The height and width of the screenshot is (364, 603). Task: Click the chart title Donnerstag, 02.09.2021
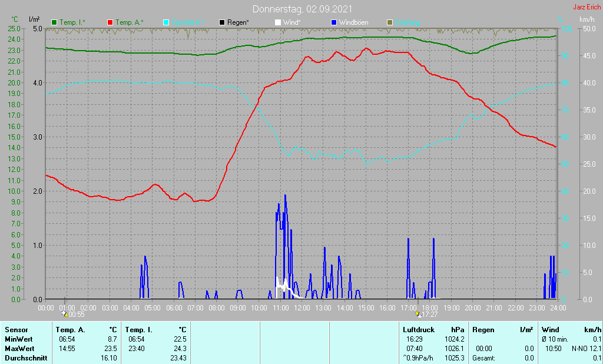pyautogui.click(x=303, y=9)
